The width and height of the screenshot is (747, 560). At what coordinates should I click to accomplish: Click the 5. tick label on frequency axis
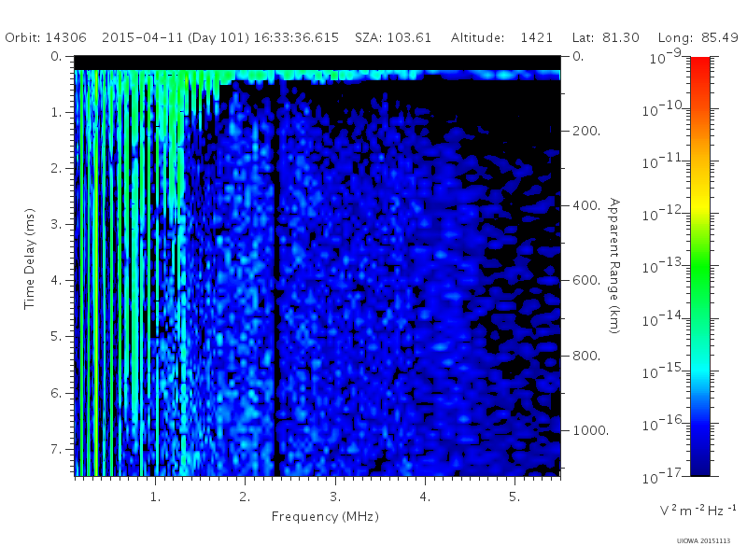pyautogui.click(x=514, y=497)
